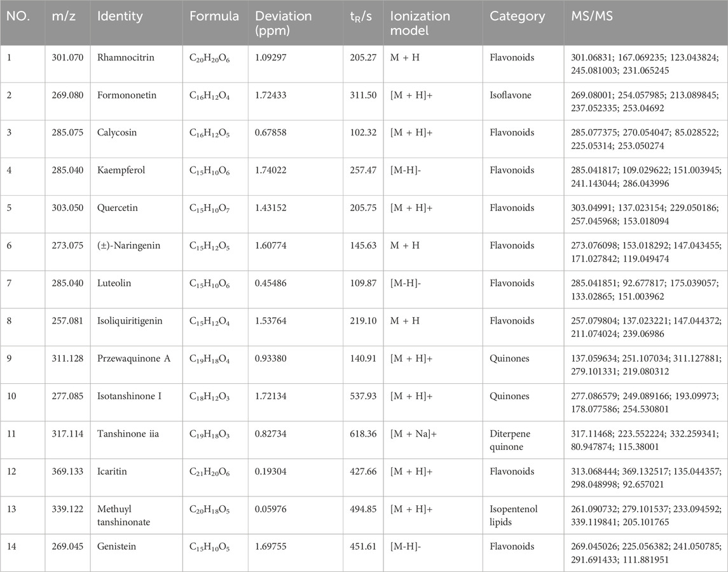This screenshot has height=572, width=728.
Task: Click the Identity column header
Action: [x=120, y=16]
